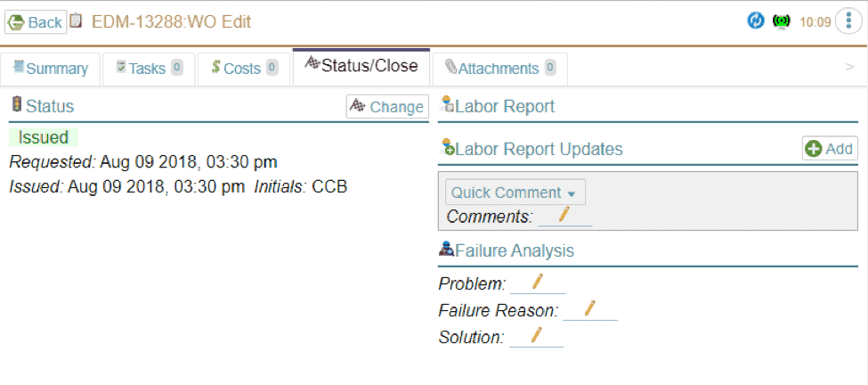Viewport: 868px width, 385px height.
Task: Edit Failure Reason via pencil icon
Action: click(588, 309)
